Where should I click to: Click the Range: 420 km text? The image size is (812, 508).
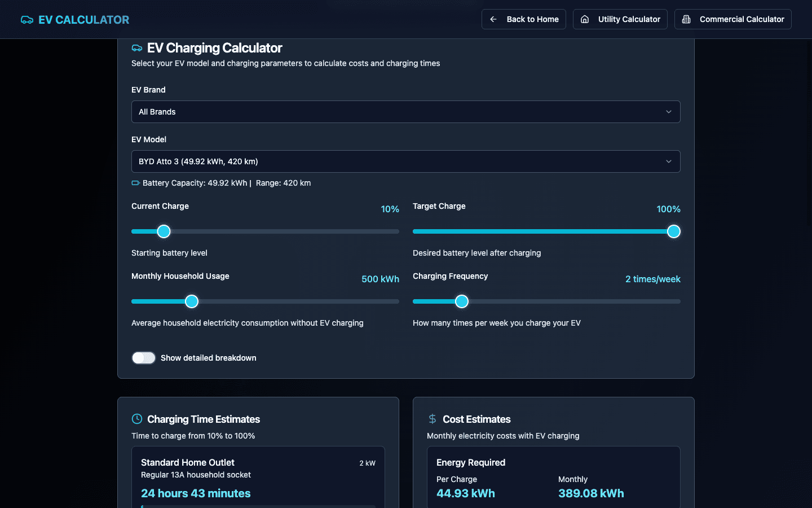point(284,183)
